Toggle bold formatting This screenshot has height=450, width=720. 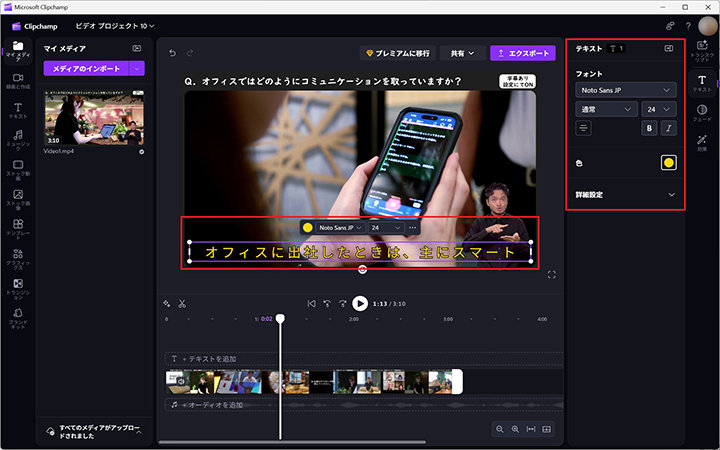point(649,128)
